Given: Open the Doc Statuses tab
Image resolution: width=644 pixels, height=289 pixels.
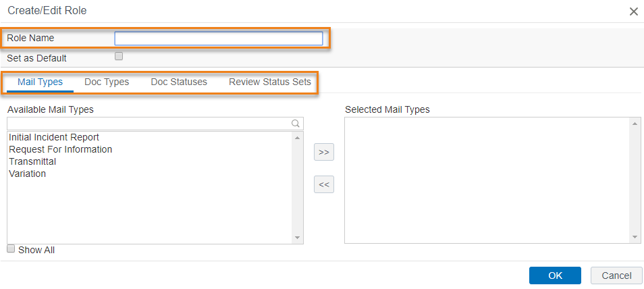Looking at the screenshot, I should 179,82.
